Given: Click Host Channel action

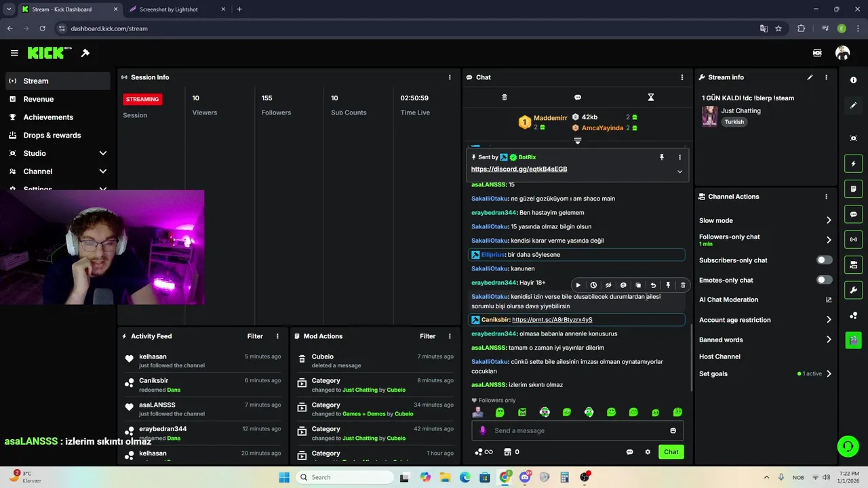Looking at the screenshot, I should tap(719, 357).
